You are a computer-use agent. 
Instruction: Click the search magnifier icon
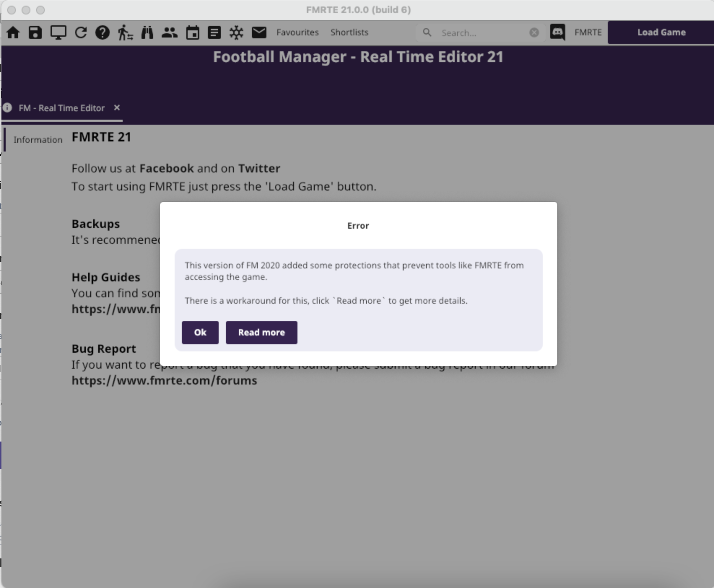tap(427, 32)
